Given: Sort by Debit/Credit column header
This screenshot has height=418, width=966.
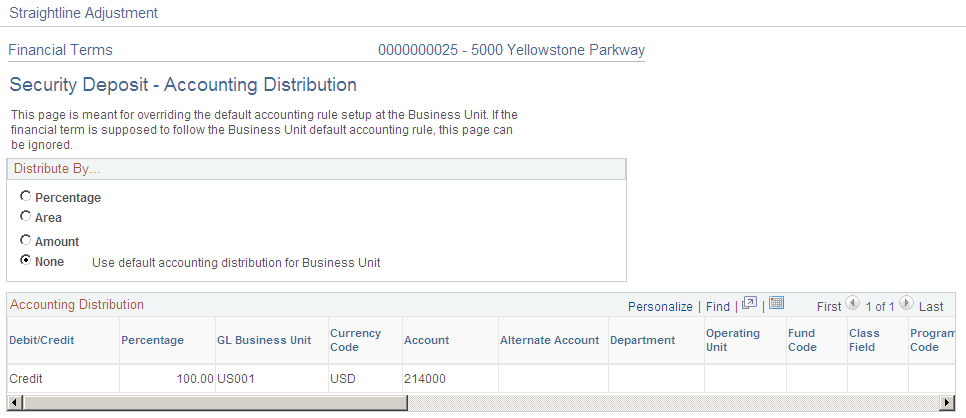Looking at the screenshot, I should (x=41, y=340).
